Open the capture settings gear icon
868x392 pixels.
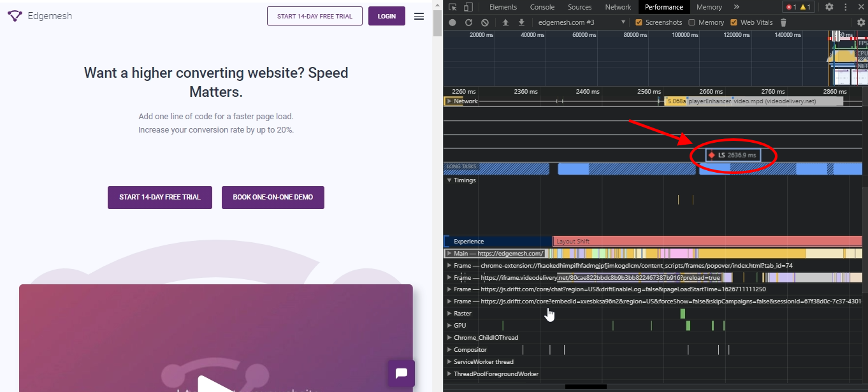(861, 22)
